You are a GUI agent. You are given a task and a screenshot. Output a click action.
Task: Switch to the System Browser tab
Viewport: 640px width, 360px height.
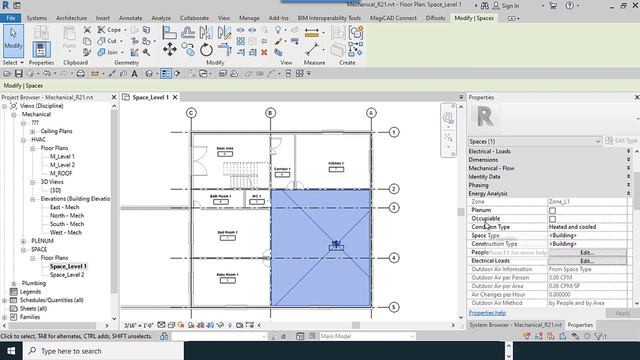click(x=516, y=325)
